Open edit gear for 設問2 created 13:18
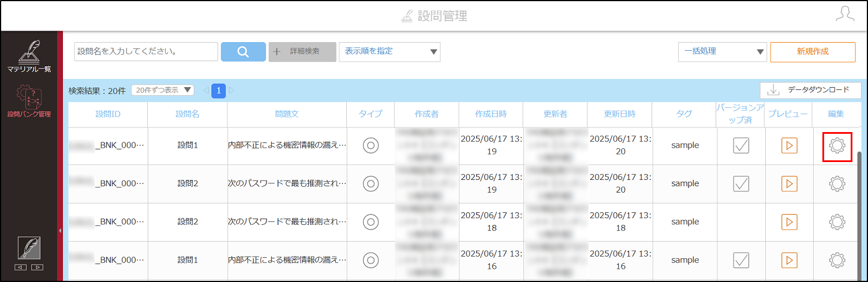 tap(837, 222)
